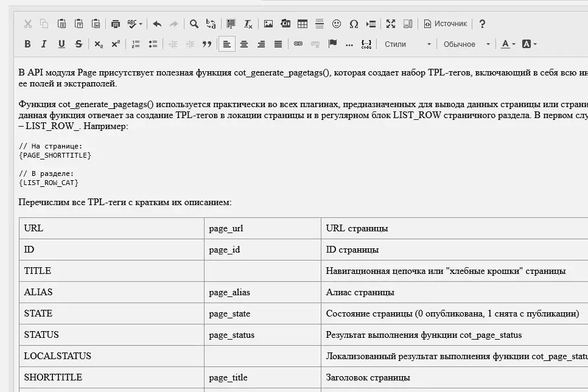The height and width of the screenshot is (392, 588).
Task: Print the document
Action: (x=115, y=23)
